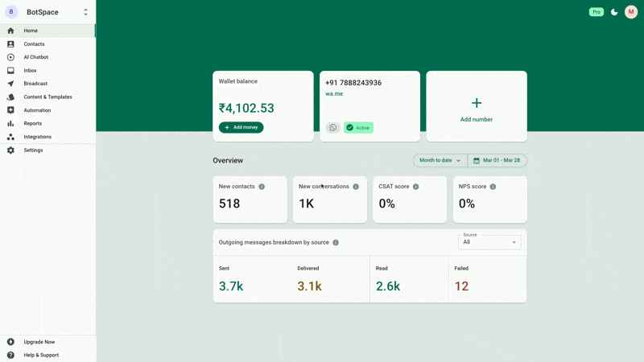Show info for New contacts
The width and height of the screenshot is (644, 362).
click(x=262, y=187)
